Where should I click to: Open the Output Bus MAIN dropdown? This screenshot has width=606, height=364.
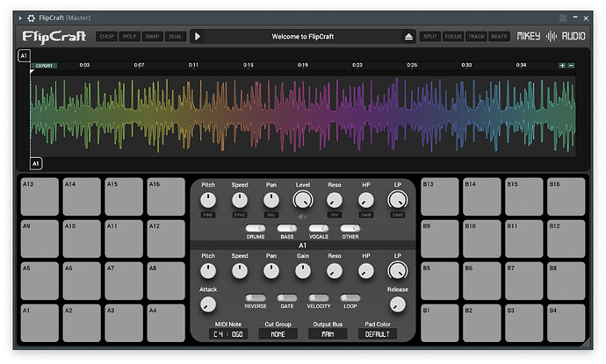pyautogui.click(x=328, y=334)
